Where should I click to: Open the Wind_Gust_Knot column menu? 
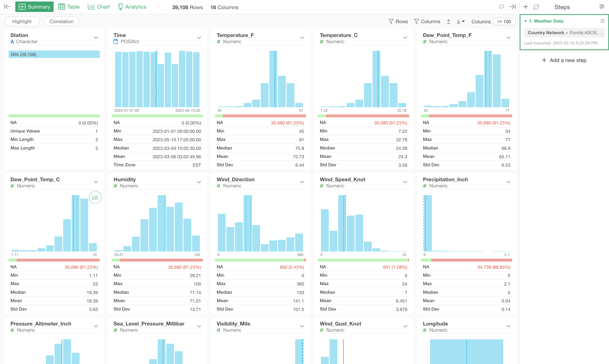(x=405, y=326)
